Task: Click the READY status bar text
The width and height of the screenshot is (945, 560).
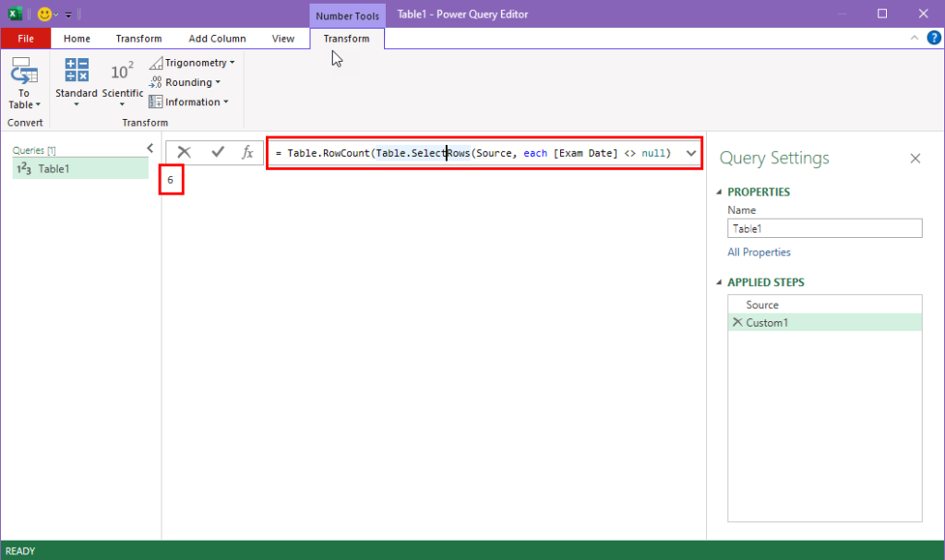Action: coord(20,551)
